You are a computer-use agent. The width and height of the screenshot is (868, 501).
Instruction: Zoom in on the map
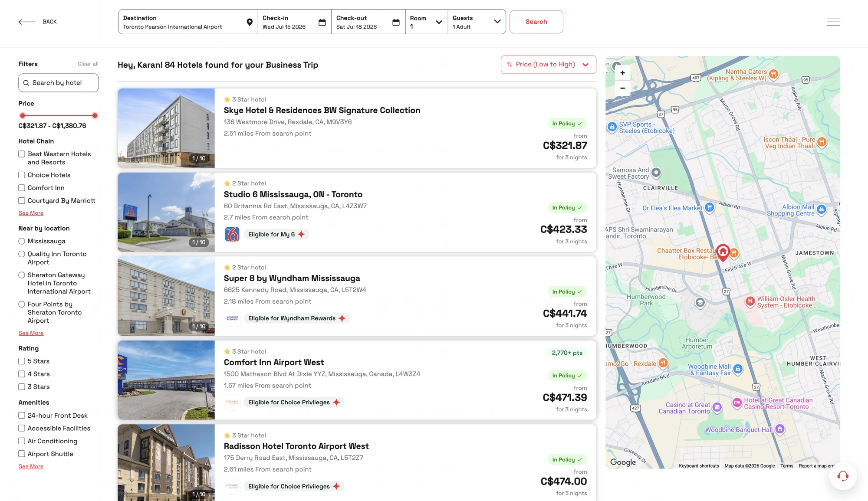pyautogui.click(x=622, y=73)
